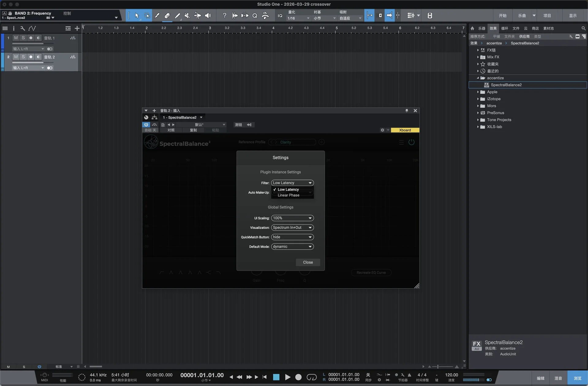
Task: Select the Mute tool
Action: pos(187,16)
